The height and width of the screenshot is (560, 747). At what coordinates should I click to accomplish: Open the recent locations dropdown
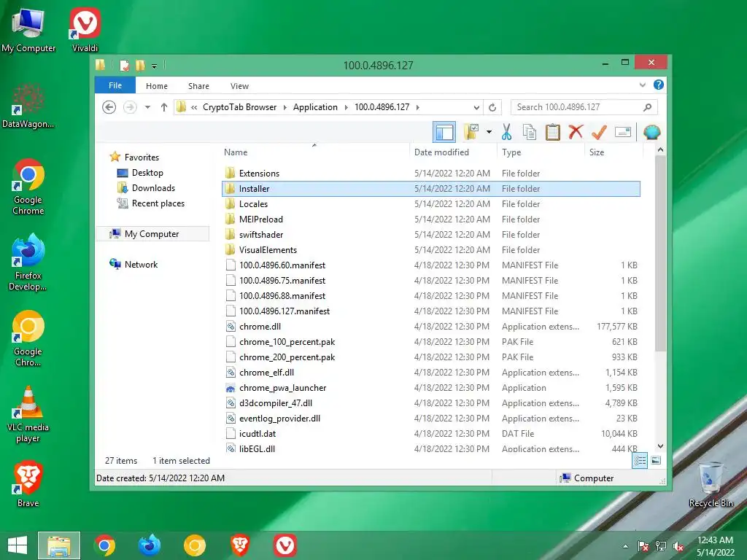147,107
